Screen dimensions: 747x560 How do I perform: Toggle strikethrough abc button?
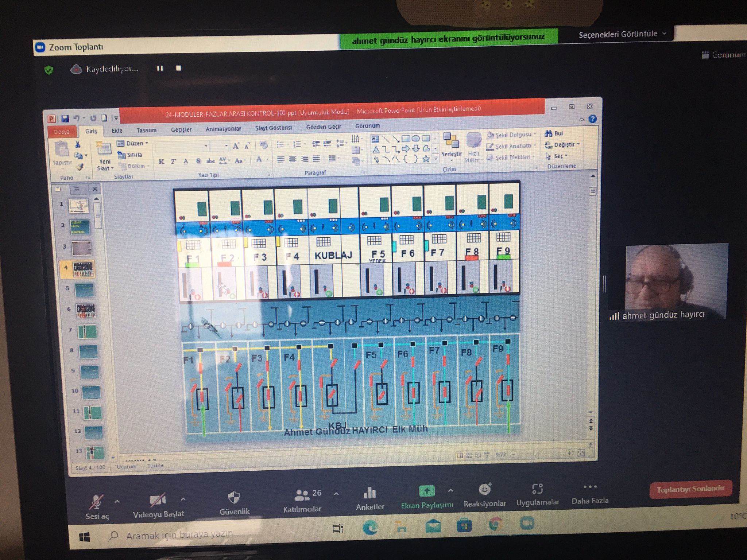point(210,161)
